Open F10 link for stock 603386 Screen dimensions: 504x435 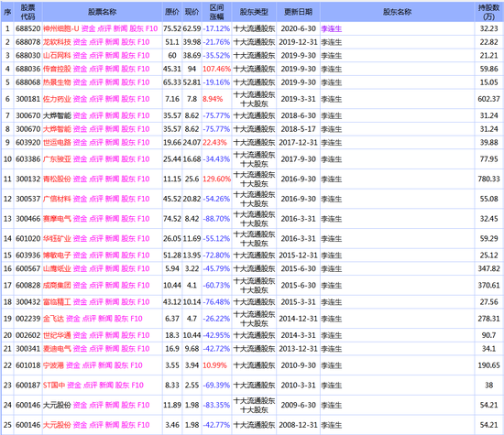pyautogui.click(x=143, y=159)
